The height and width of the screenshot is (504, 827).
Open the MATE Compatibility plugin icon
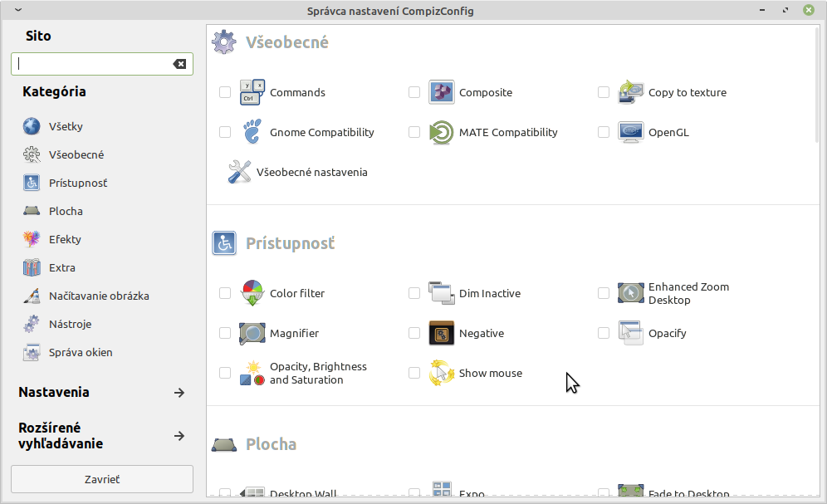tap(442, 132)
